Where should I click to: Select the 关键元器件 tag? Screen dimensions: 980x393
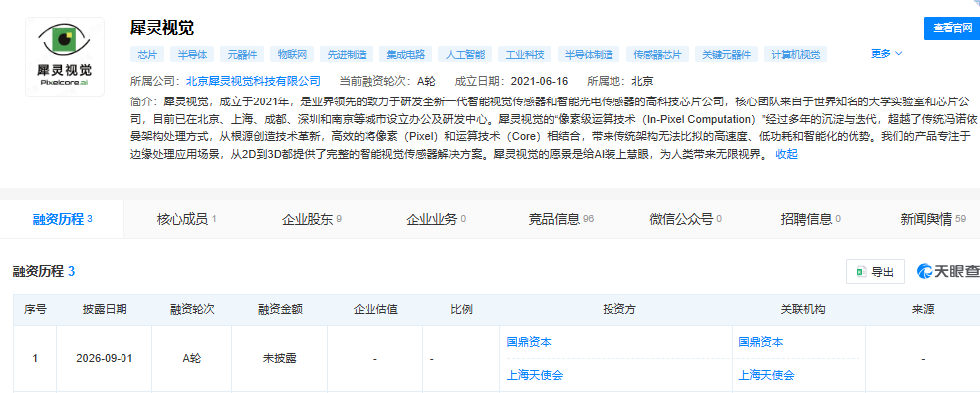[x=726, y=54]
